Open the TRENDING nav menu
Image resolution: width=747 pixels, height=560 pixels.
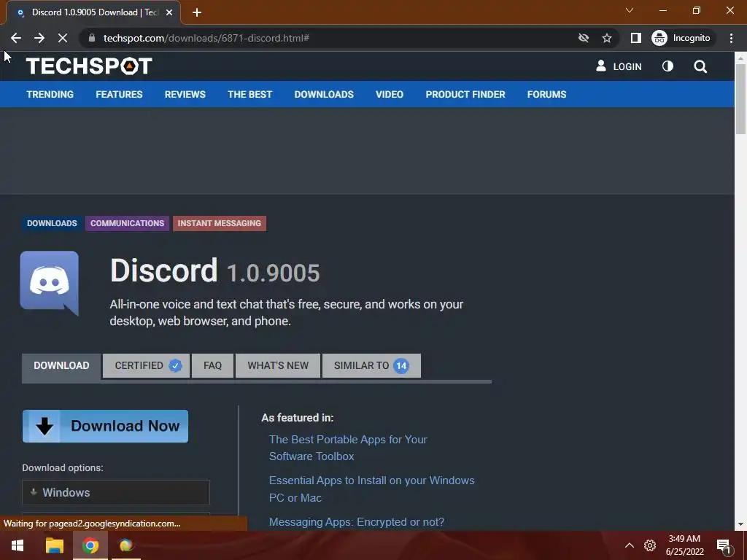tap(50, 94)
